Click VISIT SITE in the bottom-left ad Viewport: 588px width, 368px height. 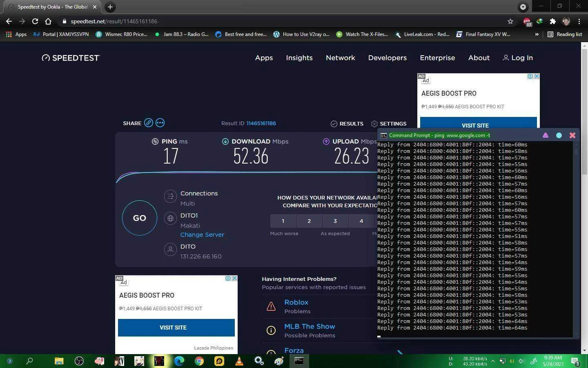click(x=176, y=328)
